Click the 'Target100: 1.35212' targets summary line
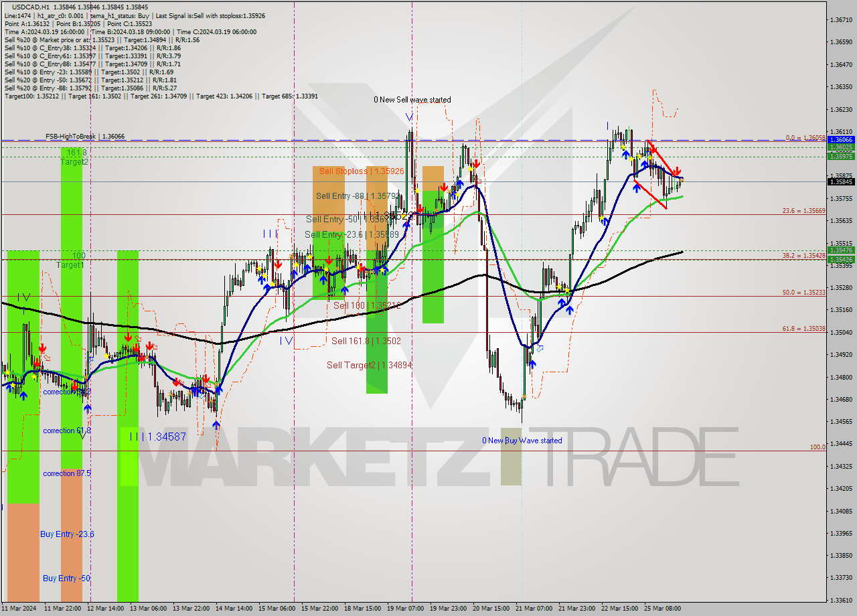 click(161, 96)
